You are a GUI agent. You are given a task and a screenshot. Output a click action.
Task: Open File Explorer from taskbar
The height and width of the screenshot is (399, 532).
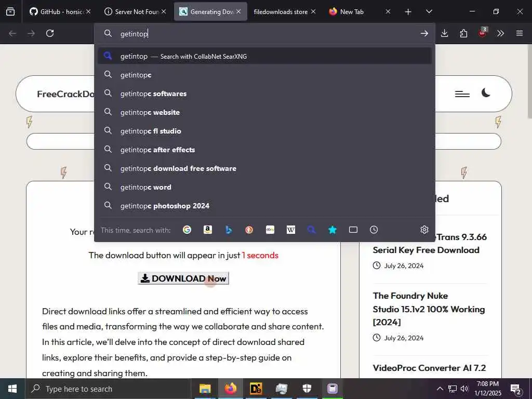(205, 389)
